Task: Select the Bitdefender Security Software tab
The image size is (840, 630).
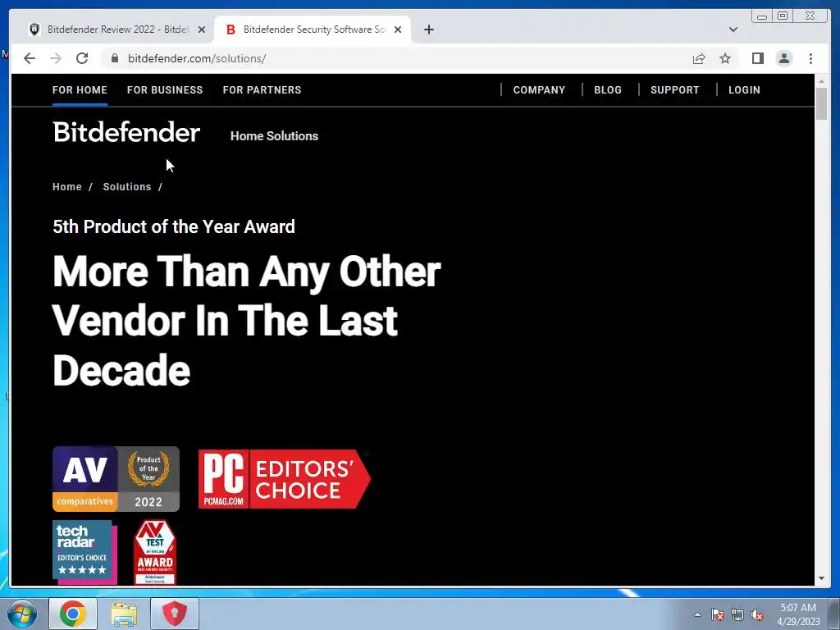Action: pos(313,30)
